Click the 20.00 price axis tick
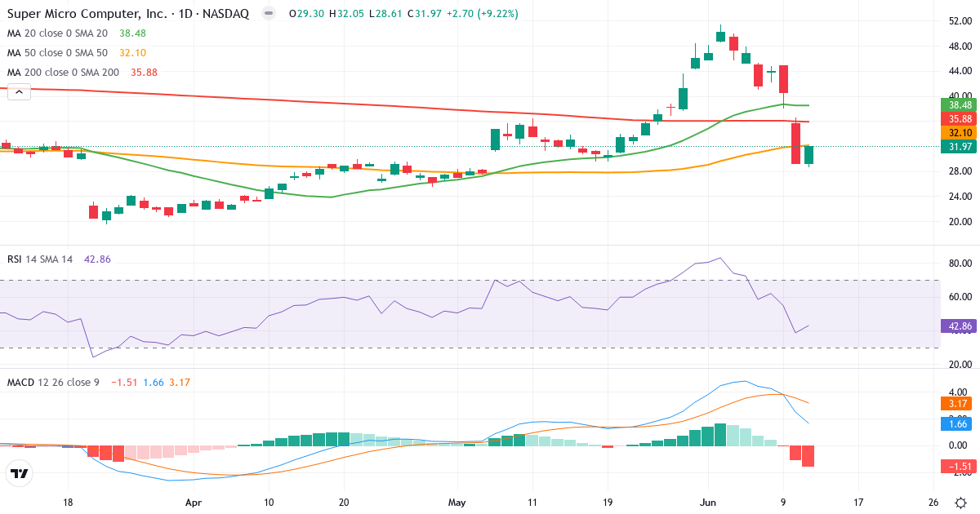The width and height of the screenshot is (980, 514). coord(959,222)
